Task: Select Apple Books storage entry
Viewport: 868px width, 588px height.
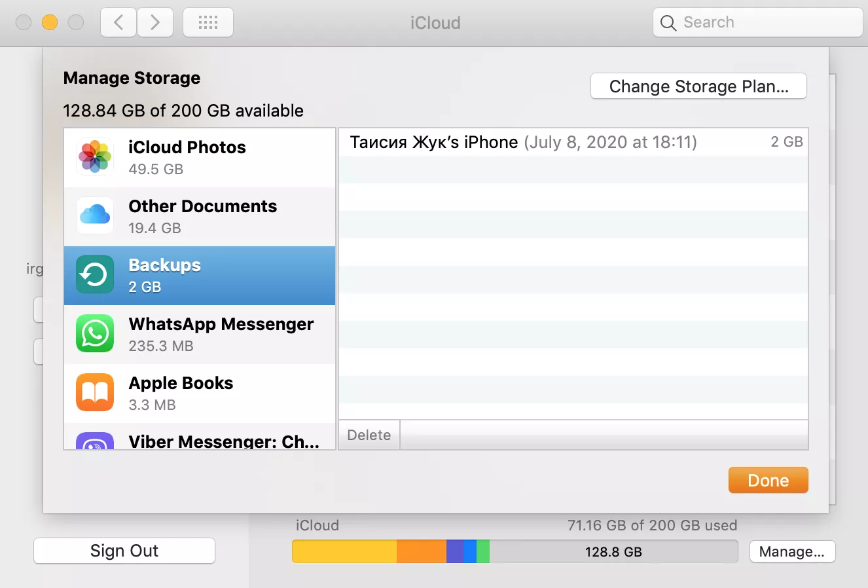Action: 200,394
